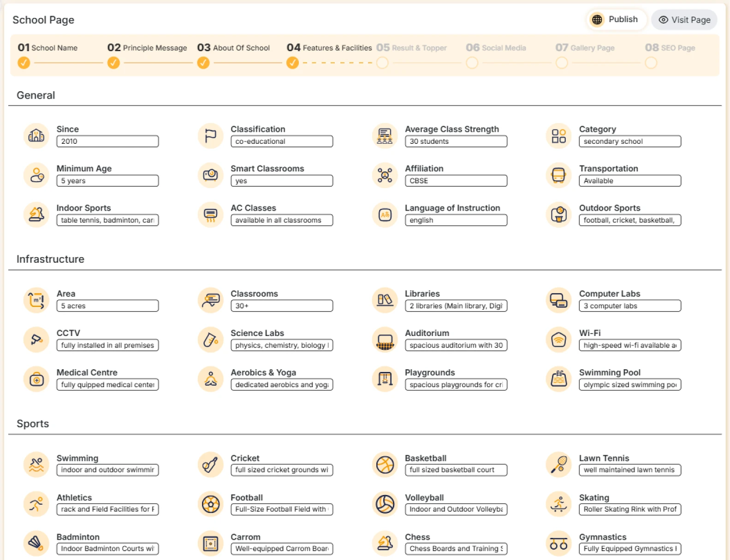Click the Since field containing 2010
This screenshot has width=730, height=560.
pos(107,141)
